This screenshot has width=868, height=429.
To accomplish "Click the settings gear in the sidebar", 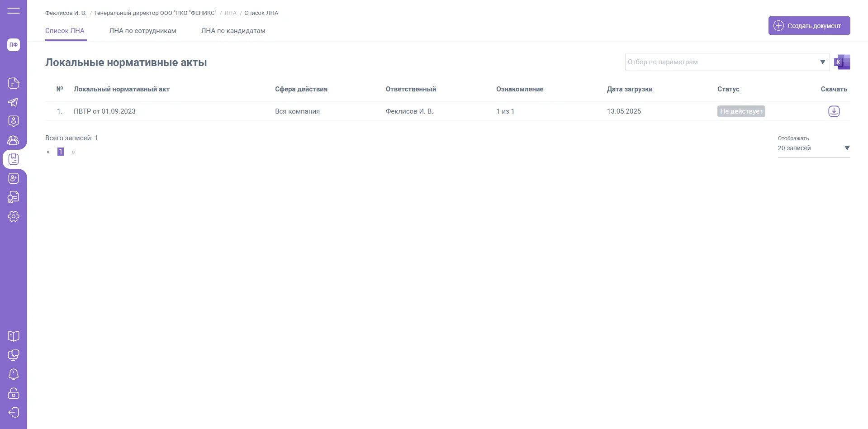I will click(14, 216).
